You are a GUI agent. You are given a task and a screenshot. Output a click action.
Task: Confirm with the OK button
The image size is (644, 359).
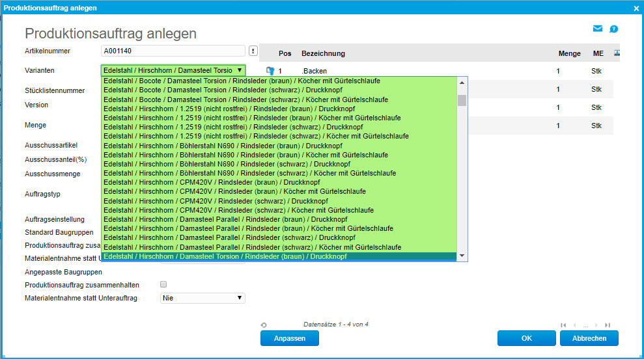pos(526,338)
